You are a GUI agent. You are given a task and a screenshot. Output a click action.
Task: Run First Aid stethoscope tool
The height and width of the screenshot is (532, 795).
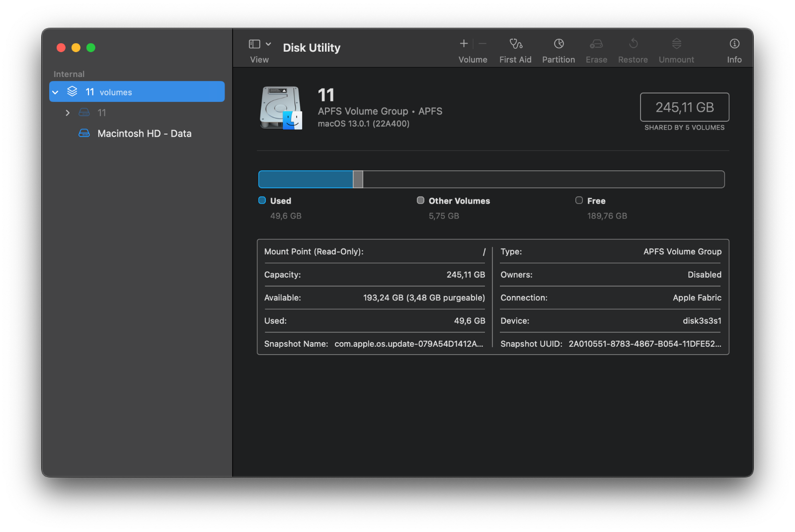516,44
